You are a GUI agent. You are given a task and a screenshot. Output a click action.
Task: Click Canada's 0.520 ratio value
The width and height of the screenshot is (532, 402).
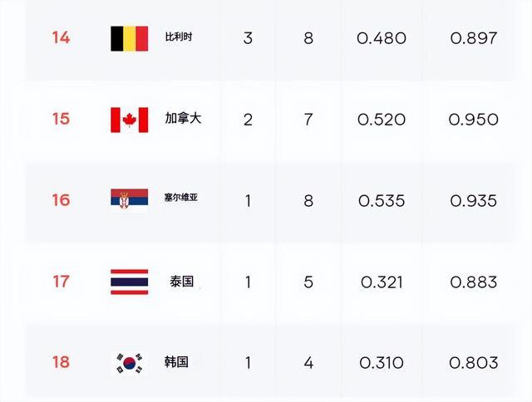point(382,120)
